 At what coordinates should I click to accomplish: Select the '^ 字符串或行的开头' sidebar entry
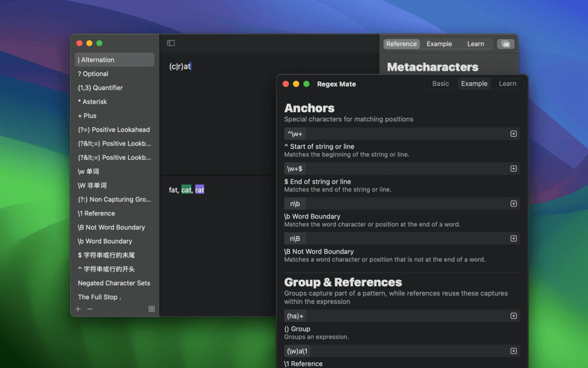click(x=115, y=269)
